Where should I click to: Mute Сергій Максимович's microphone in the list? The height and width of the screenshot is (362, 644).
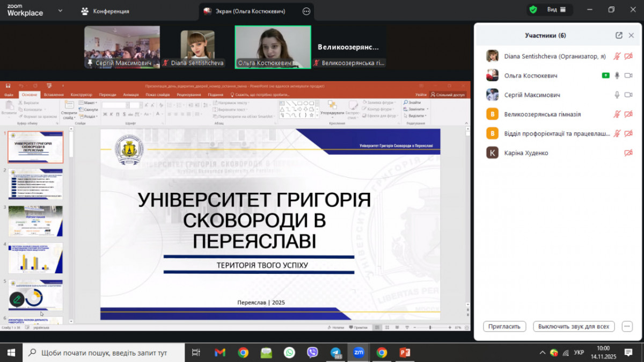[x=617, y=95]
